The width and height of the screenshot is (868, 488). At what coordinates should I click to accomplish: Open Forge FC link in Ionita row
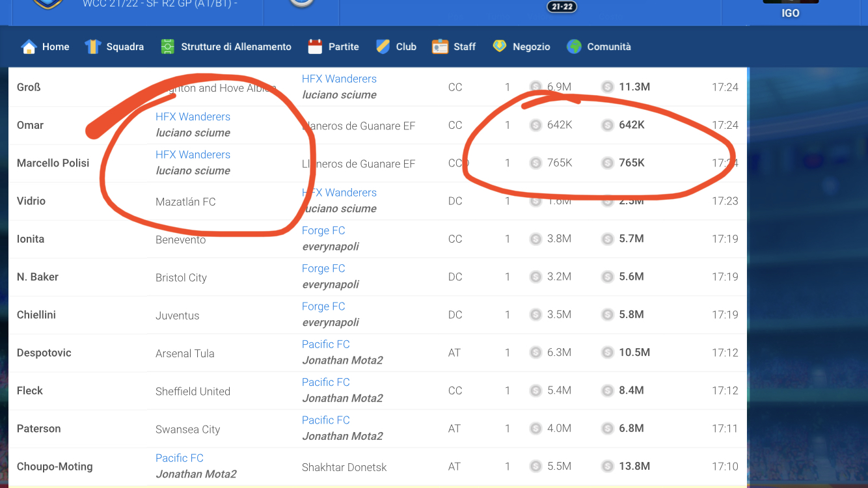pos(323,230)
